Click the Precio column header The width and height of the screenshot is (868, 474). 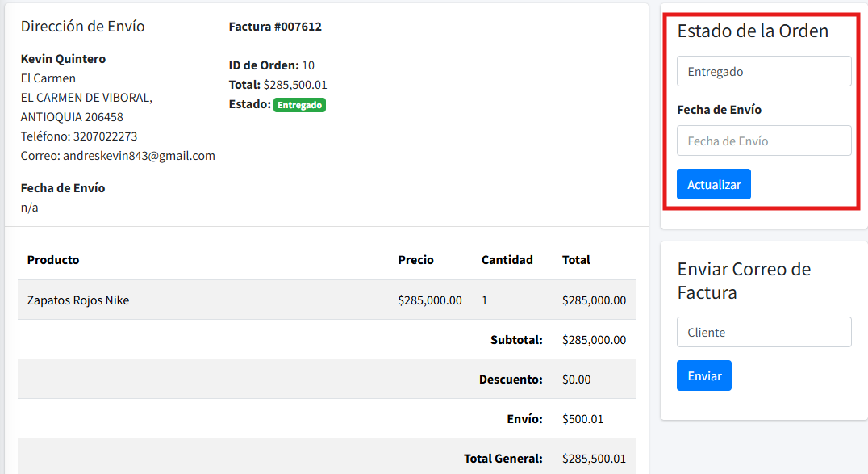[x=415, y=260]
